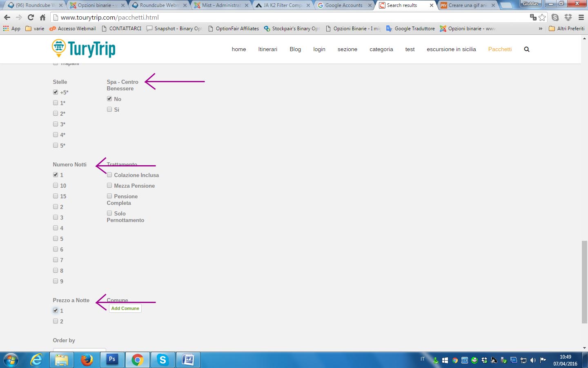Image resolution: width=588 pixels, height=368 pixels.
Task: Open Skype from the taskbar
Action: [163, 360]
